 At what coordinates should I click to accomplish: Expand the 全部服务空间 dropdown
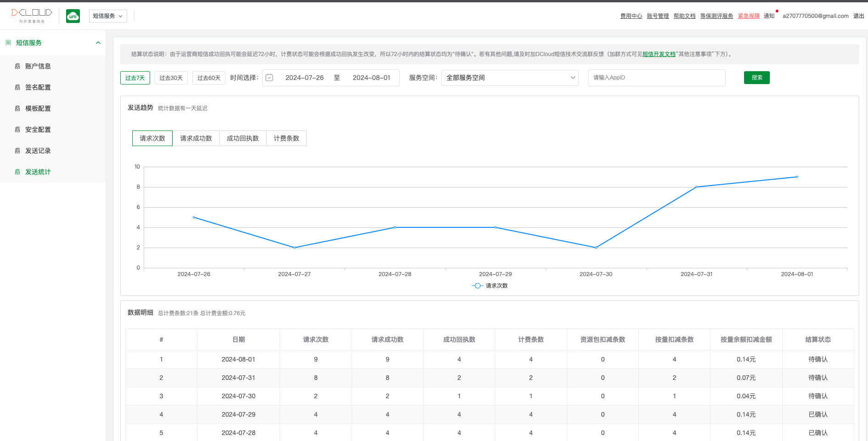[510, 78]
